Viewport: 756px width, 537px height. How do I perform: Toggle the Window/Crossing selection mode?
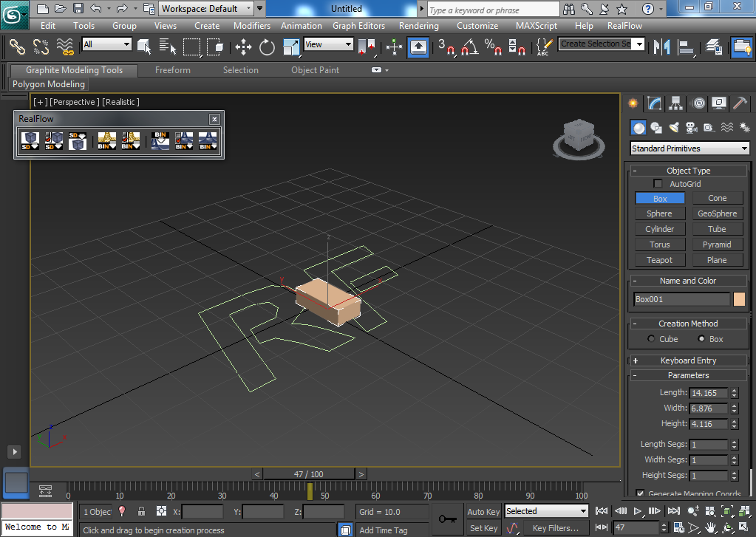click(214, 47)
